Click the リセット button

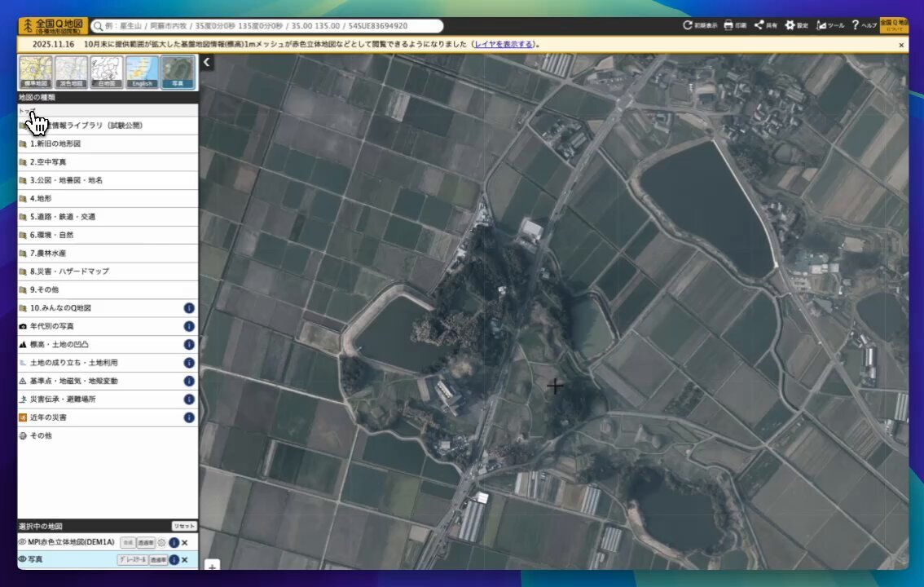coord(184,526)
